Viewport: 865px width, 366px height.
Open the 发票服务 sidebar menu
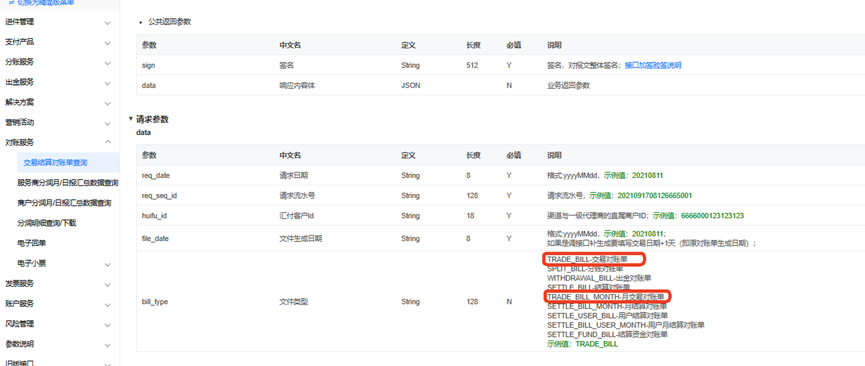tap(60, 284)
